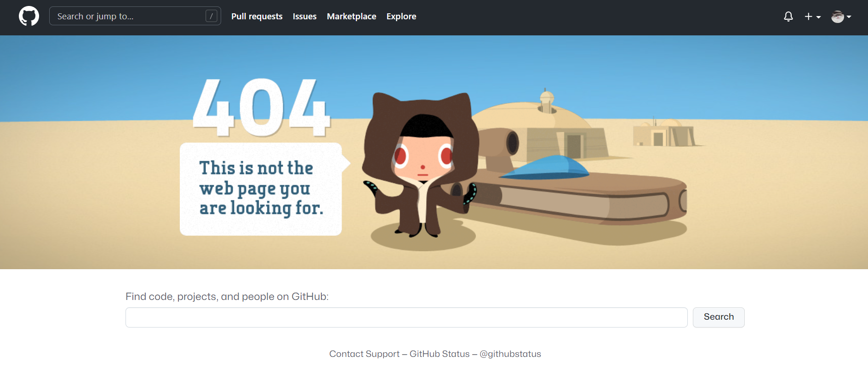Click the Search button
The image size is (868, 373).
(x=719, y=317)
